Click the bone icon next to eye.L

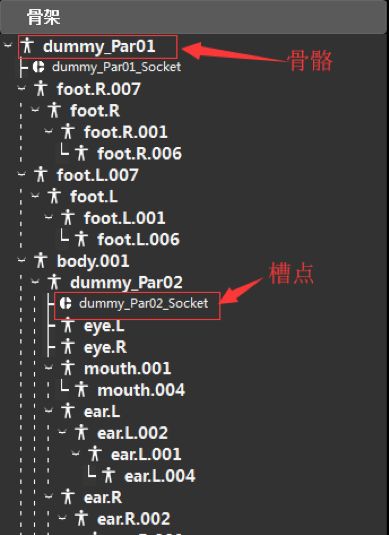pyautogui.click(x=68, y=326)
